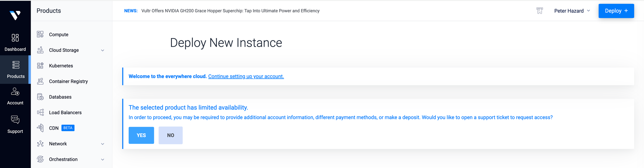The width and height of the screenshot is (644, 168).
Task: Click the Compute product icon
Action: (40, 35)
